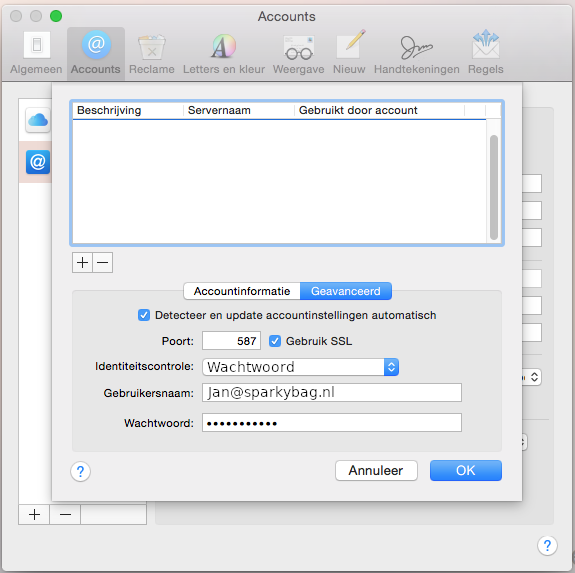Open the Identiteitscontrole Wachtwoord dropdown
Viewport: 575px width, 573px height.
click(x=300, y=367)
